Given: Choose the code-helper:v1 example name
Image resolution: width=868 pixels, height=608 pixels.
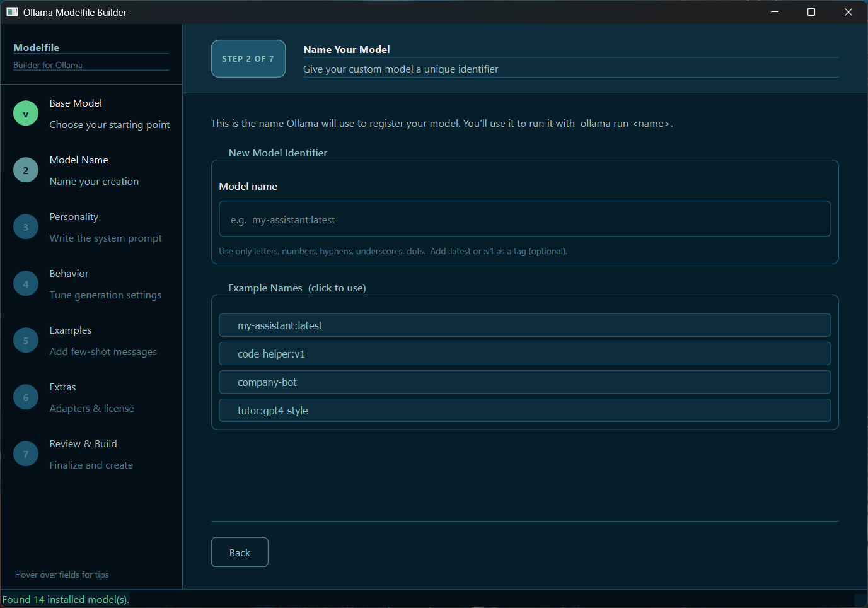Looking at the screenshot, I should pos(524,354).
